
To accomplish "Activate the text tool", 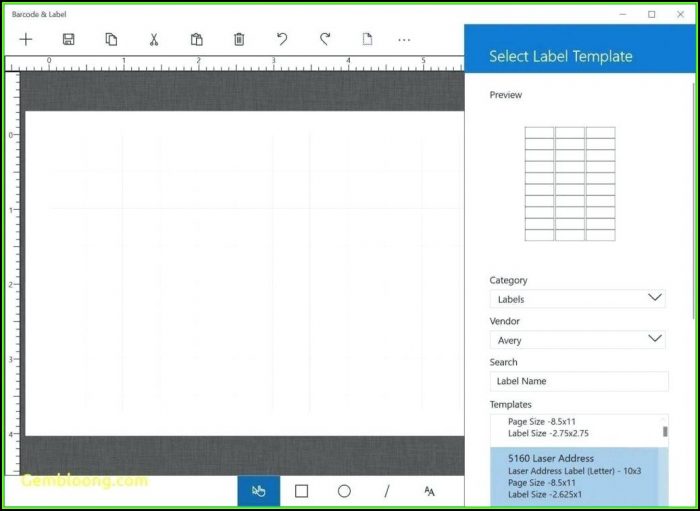I will coord(429,491).
